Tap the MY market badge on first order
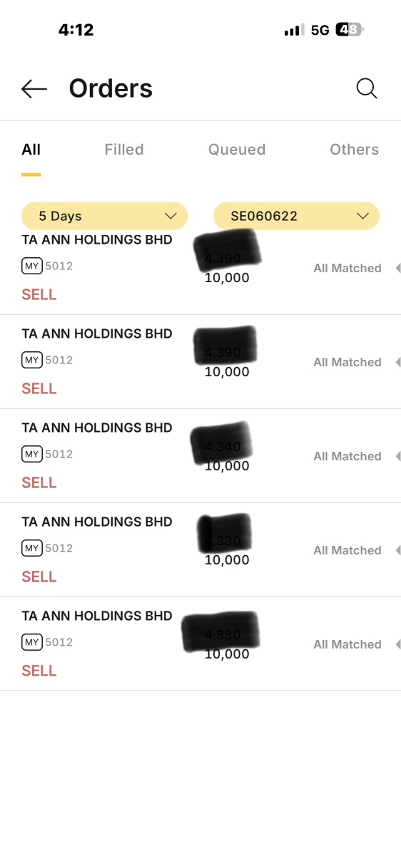This screenshot has height=868, width=401. click(32, 266)
